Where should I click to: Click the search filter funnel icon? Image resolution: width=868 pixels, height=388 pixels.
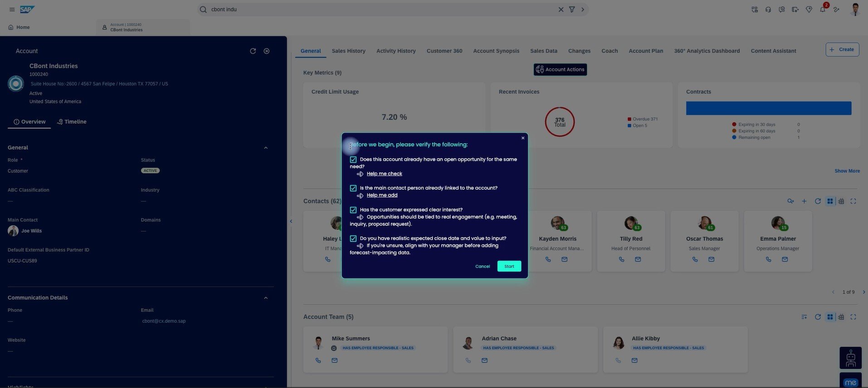pyautogui.click(x=572, y=10)
